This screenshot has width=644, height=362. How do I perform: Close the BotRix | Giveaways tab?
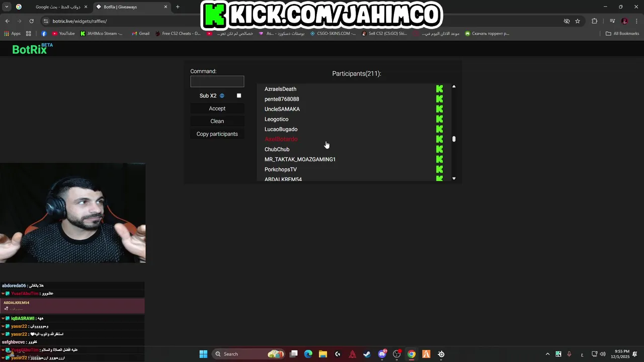(166, 7)
